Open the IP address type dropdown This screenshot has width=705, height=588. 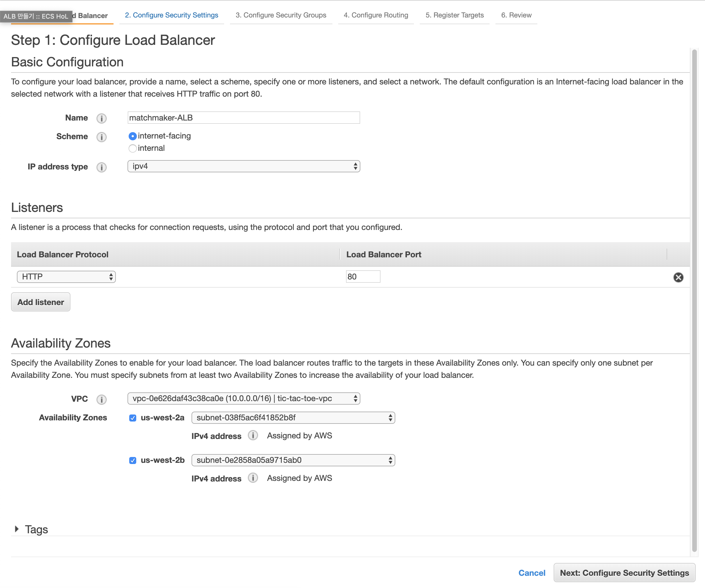[244, 166]
